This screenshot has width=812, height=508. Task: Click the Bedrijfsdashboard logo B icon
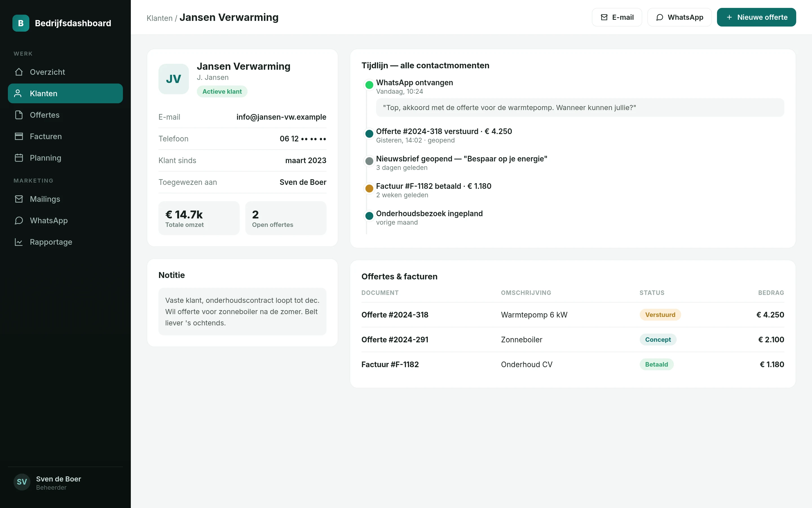coord(21,23)
